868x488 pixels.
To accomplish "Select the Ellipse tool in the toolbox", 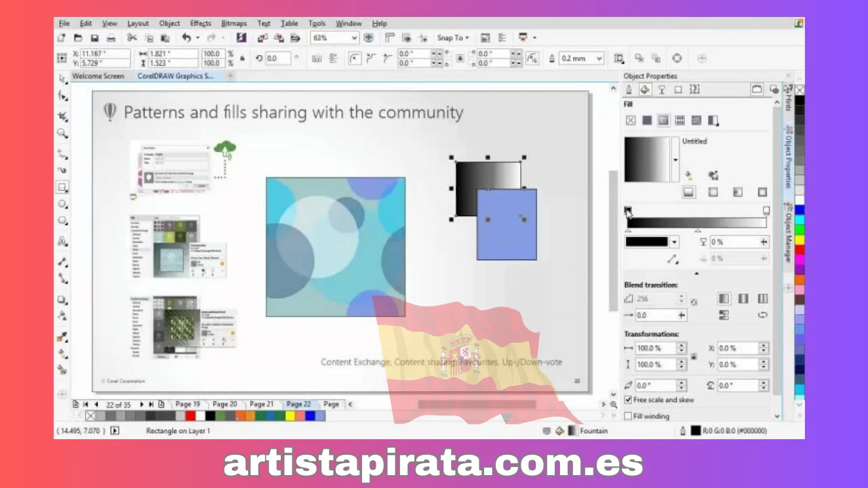I will click(62, 205).
